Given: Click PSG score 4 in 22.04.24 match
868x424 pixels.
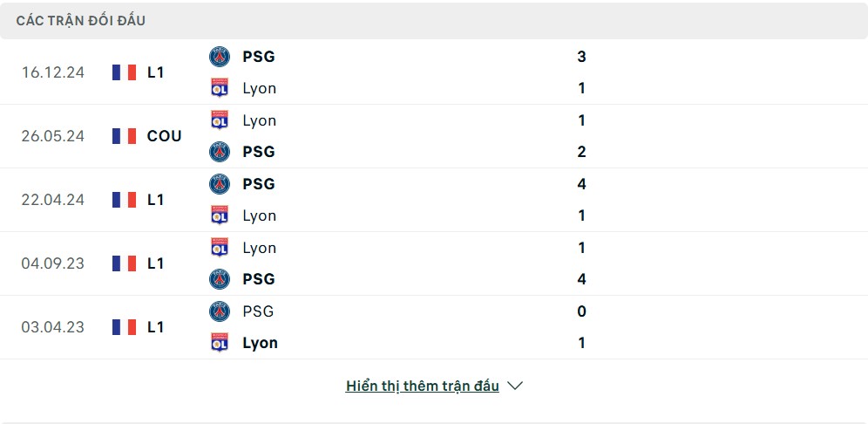Looking at the screenshot, I should pos(581,184).
